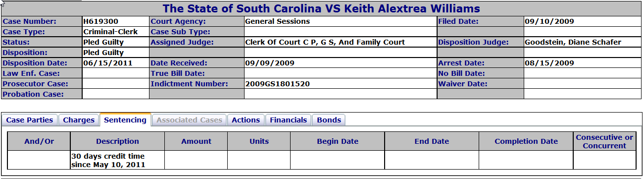Select the Sentencing tab
This screenshot has width=644, height=179.
tap(125, 119)
